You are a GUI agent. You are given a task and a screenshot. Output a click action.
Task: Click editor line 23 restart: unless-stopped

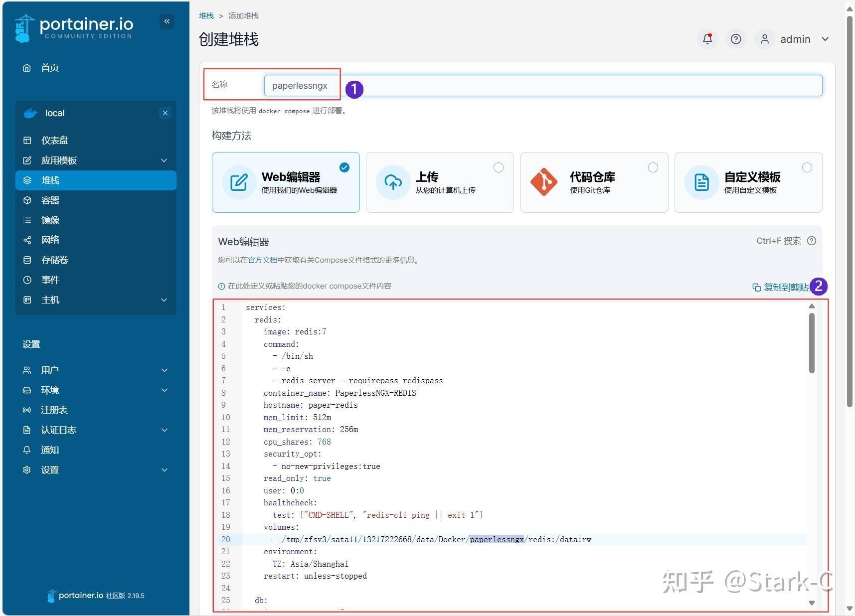pyautogui.click(x=315, y=576)
